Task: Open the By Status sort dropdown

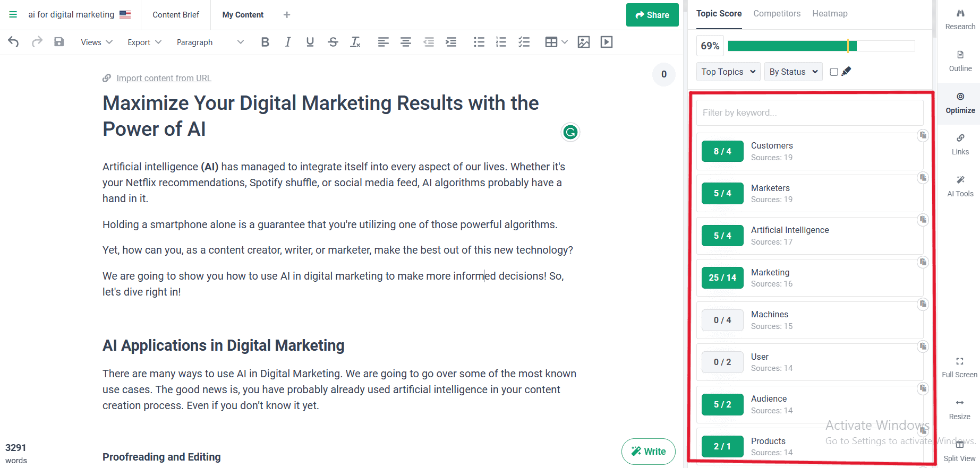Action: click(x=794, y=72)
